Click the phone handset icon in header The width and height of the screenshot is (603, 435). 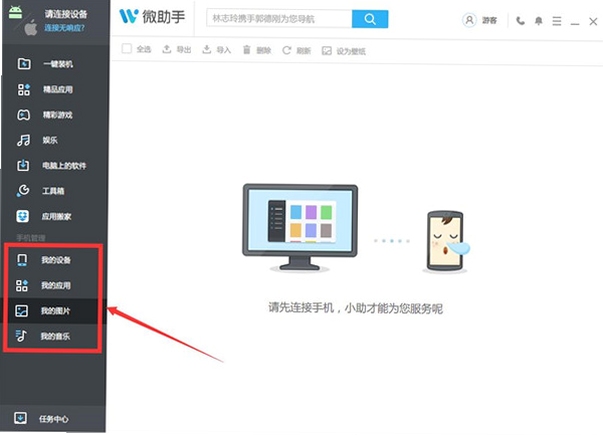pos(520,21)
